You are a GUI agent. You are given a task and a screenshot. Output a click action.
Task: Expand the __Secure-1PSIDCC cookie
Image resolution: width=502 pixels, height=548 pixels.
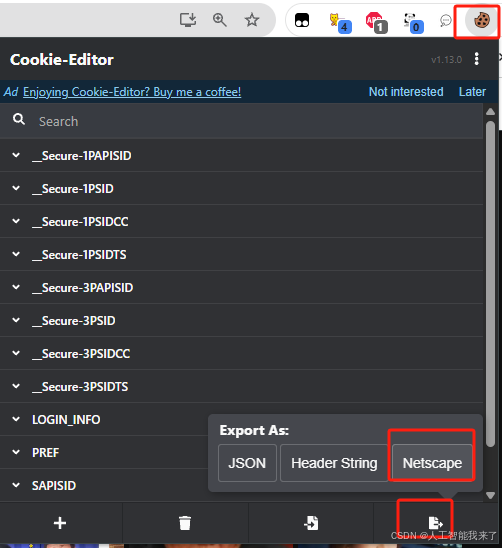(241, 221)
